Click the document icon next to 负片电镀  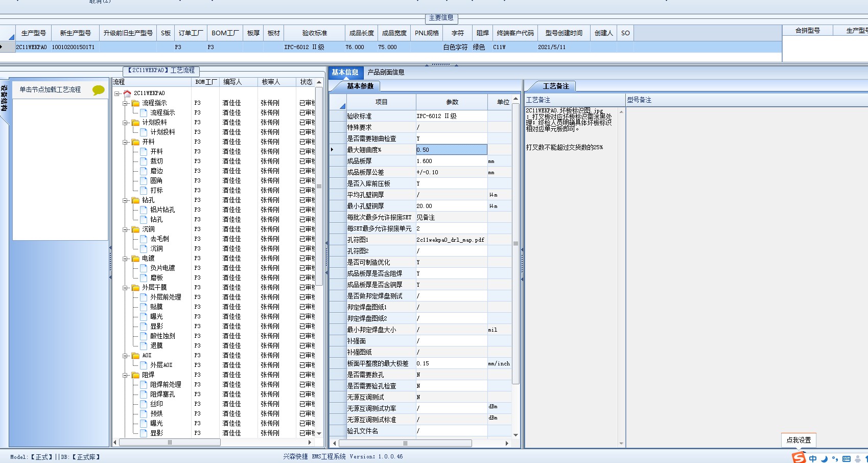pos(144,268)
